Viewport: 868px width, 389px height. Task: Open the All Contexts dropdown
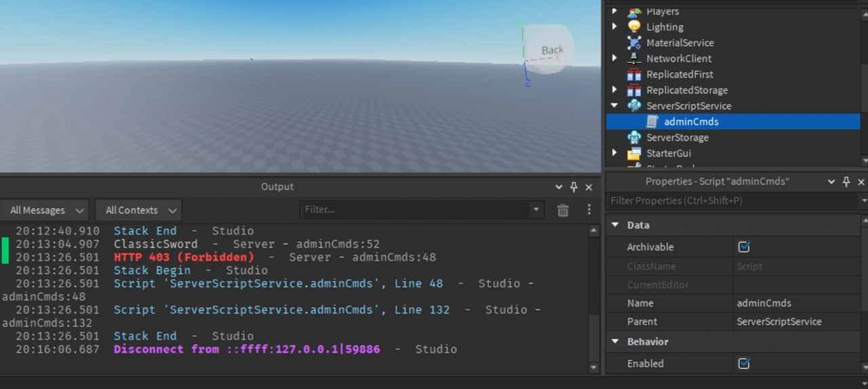[138, 210]
